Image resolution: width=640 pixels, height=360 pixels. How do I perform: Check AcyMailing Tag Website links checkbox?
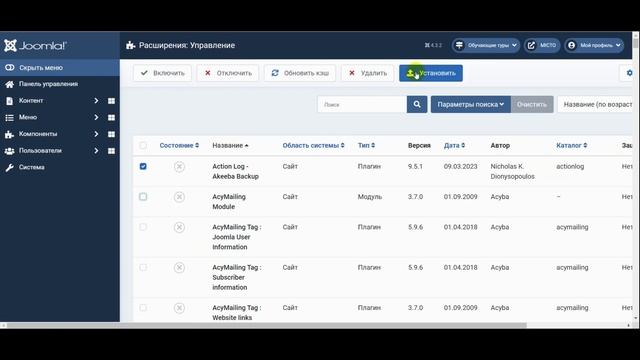tap(143, 308)
